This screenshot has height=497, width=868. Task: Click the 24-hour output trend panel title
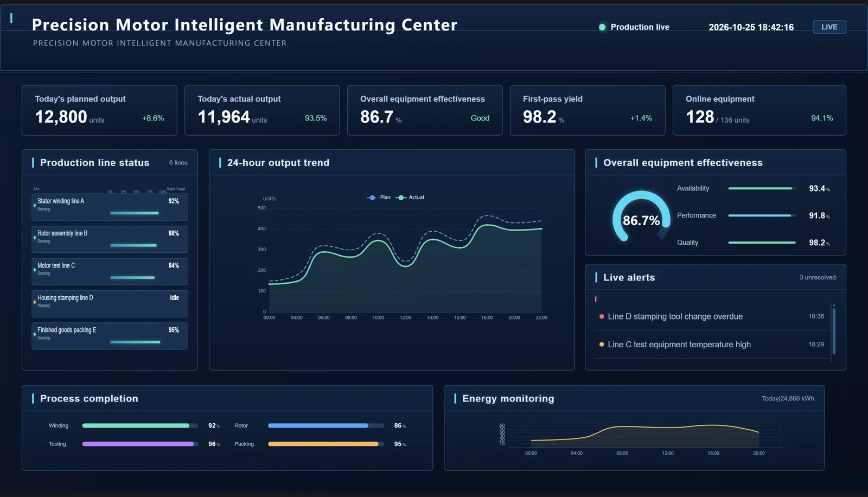(278, 163)
